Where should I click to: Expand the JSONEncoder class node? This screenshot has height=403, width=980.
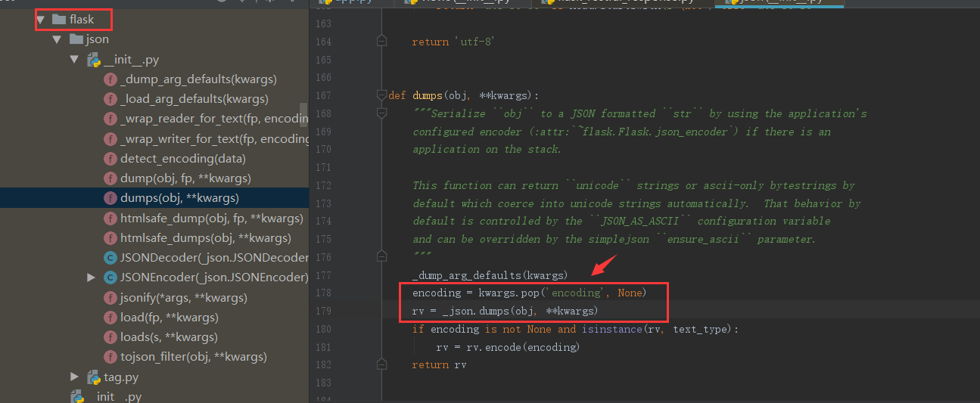[x=92, y=277]
